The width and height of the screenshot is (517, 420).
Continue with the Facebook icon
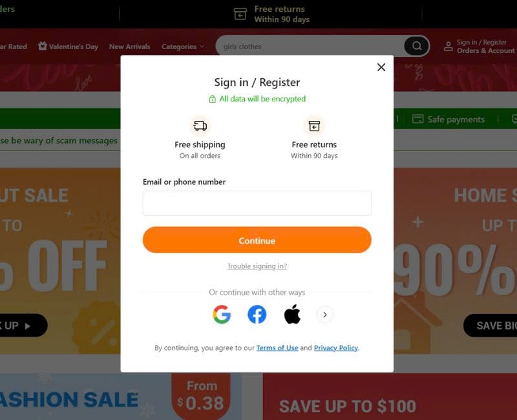point(257,315)
